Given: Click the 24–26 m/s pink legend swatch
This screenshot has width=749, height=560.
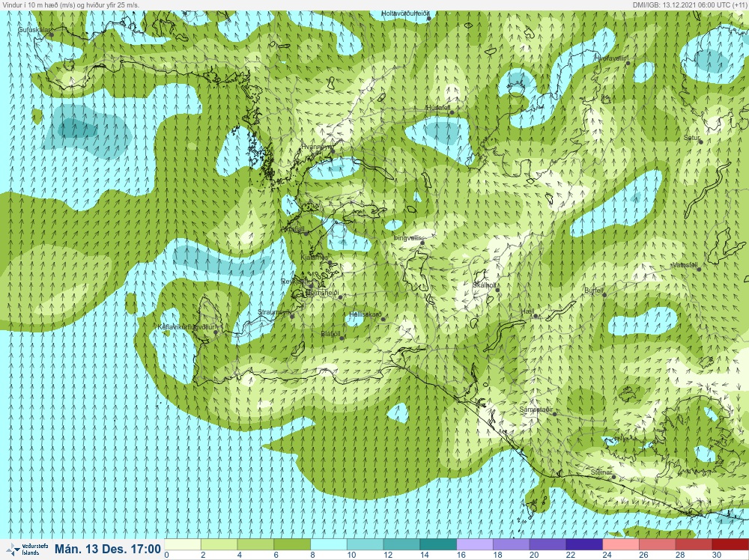Looking at the screenshot, I should click(620, 545).
